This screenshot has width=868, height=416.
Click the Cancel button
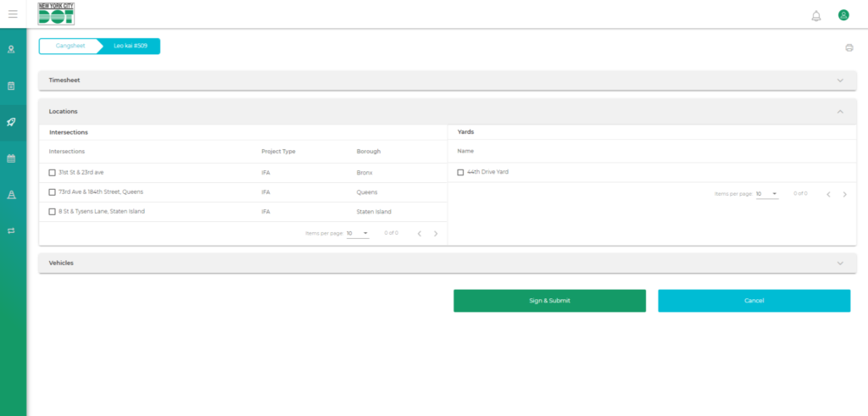click(754, 301)
